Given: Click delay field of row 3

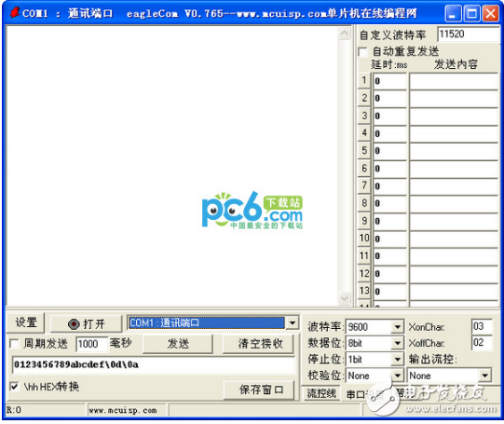Looking at the screenshot, I should (x=389, y=116).
